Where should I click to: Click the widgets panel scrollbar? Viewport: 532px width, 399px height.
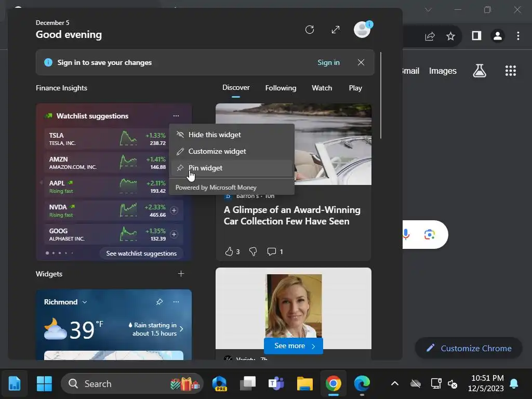coord(381,95)
